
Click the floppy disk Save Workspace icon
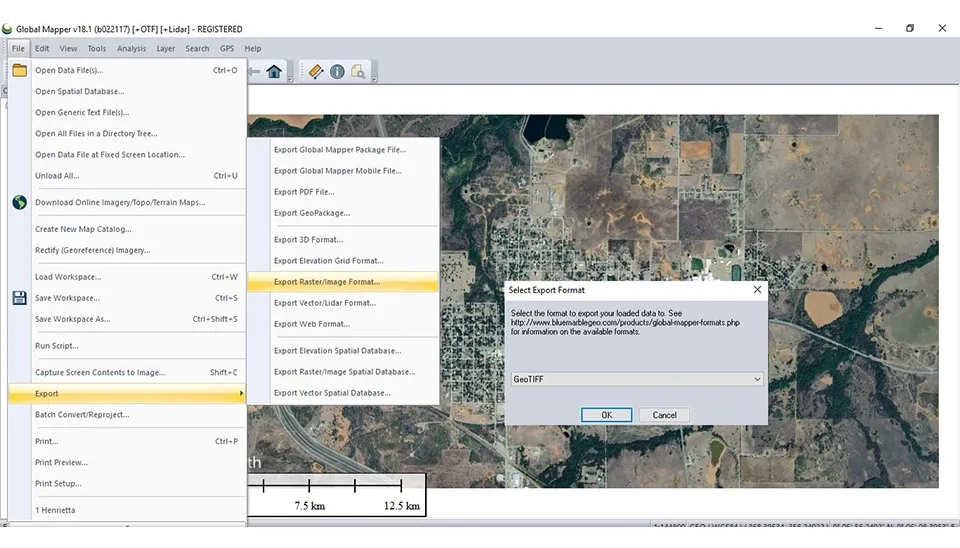[19, 298]
